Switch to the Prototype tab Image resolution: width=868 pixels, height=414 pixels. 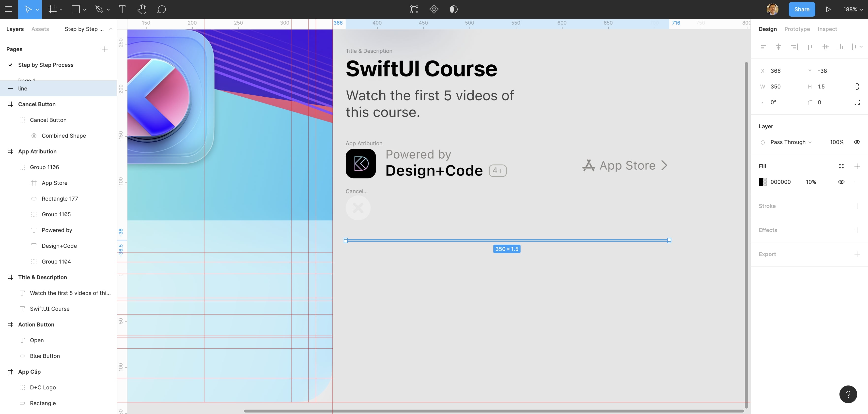pyautogui.click(x=797, y=29)
